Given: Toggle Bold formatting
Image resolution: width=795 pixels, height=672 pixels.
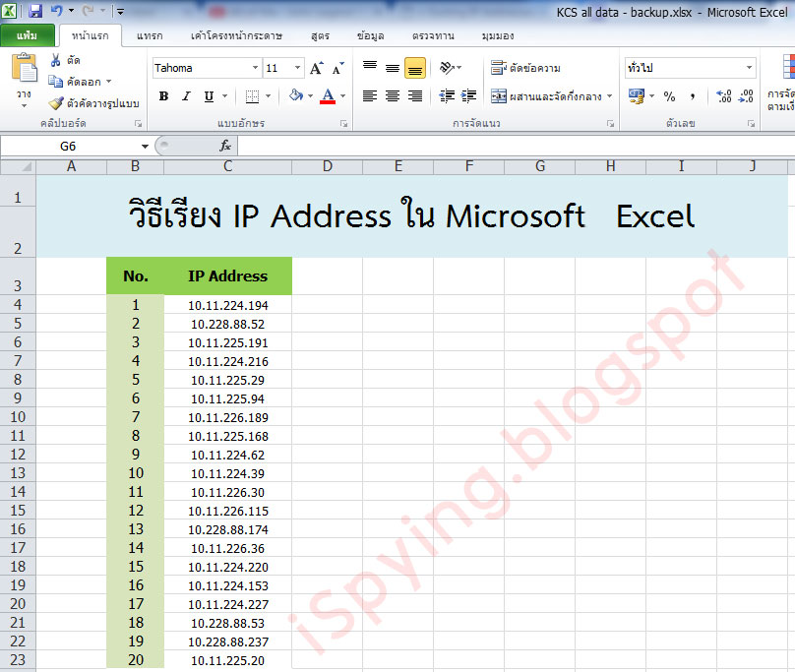Looking at the screenshot, I should coord(163,95).
